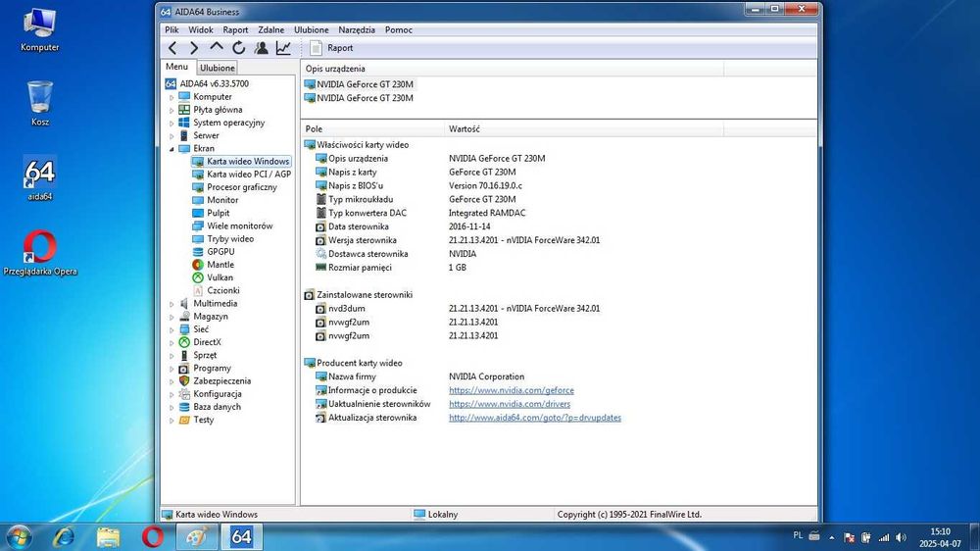Generate a report with the Raport button
Screen dimensions: 980x551
[332, 47]
